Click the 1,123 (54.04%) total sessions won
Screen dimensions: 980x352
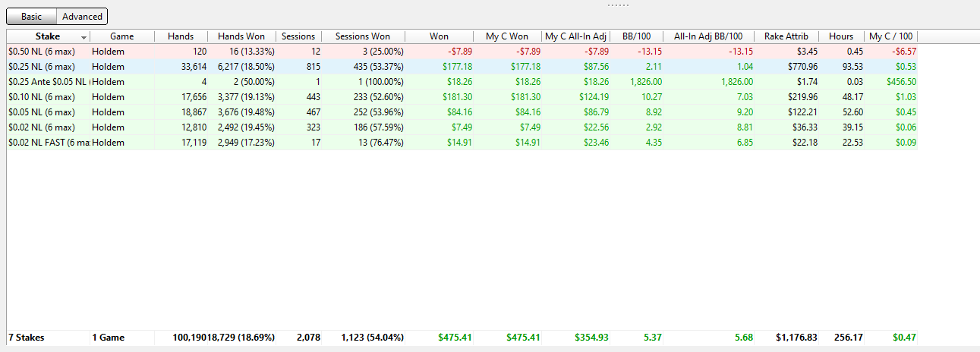point(363,338)
